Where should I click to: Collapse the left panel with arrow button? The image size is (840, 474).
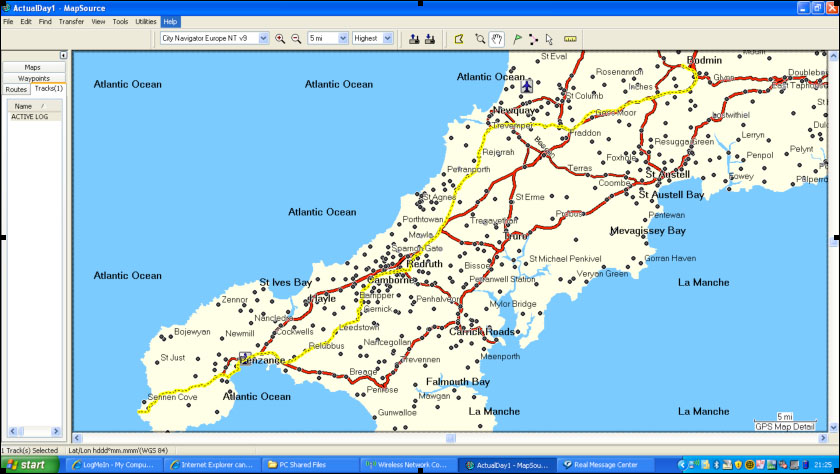[63, 55]
